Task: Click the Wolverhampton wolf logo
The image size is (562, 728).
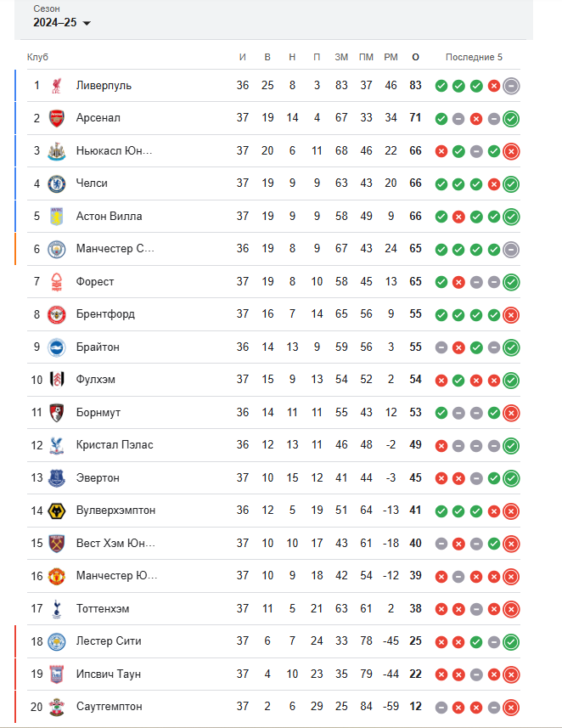Action: [56, 511]
